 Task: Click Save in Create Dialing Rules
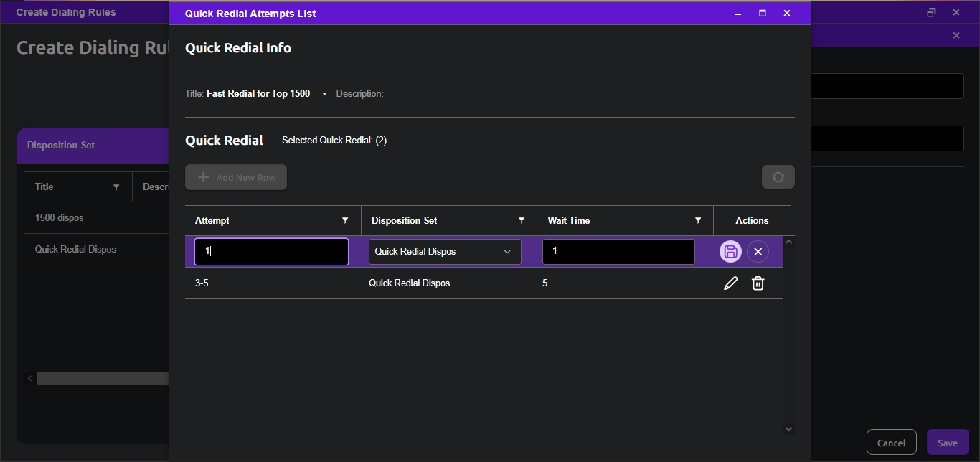[948, 443]
